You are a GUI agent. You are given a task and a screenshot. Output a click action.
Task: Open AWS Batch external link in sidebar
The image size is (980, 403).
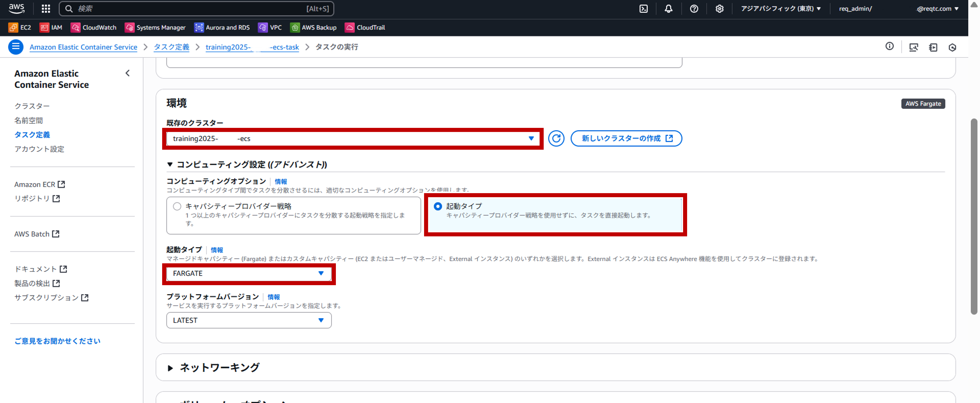click(37, 234)
